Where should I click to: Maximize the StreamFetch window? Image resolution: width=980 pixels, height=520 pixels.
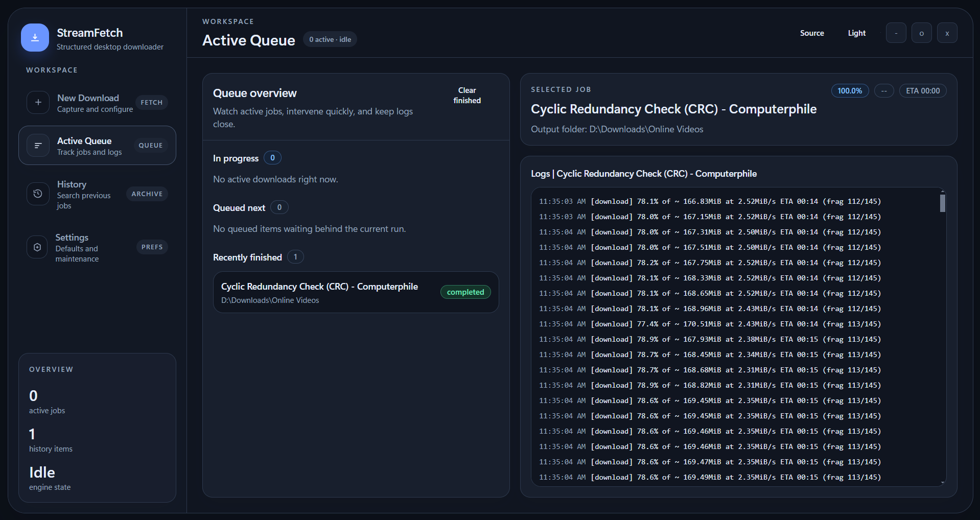[x=922, y=33]
